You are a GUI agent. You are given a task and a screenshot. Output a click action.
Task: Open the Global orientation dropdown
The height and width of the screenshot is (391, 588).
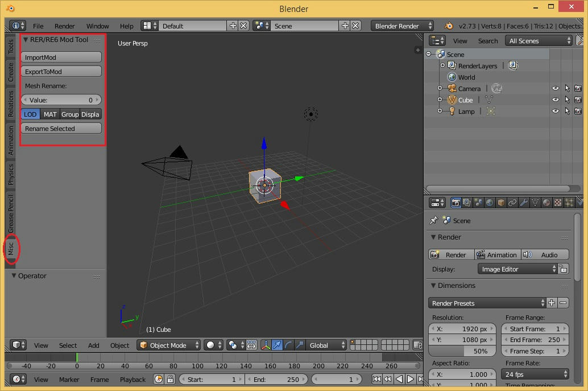(326, 345)
